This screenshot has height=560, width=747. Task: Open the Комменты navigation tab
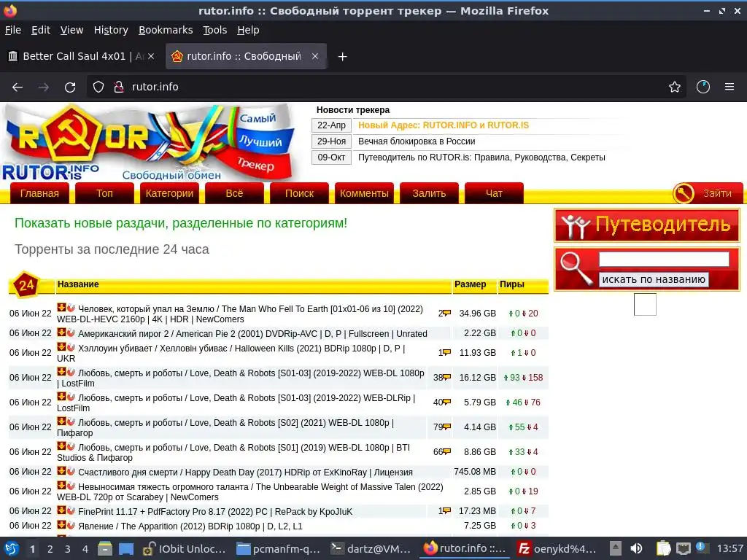(x=364, y=193)
